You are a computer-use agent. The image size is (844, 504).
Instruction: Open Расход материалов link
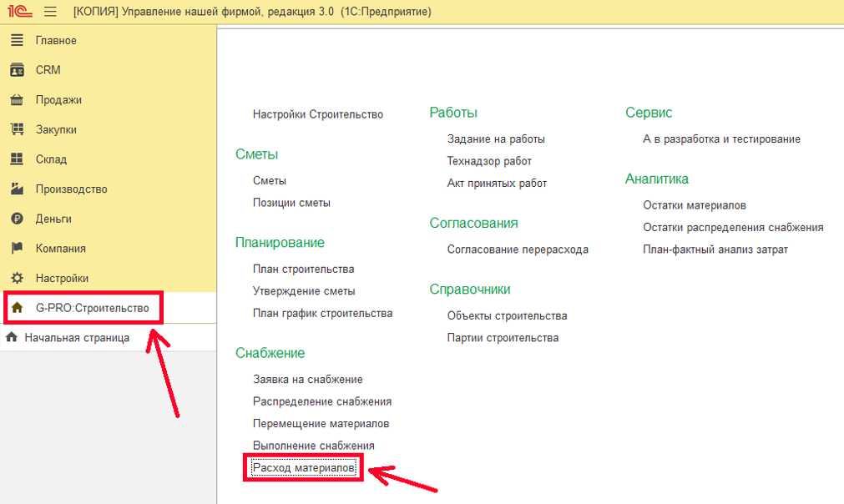point(305,469)
